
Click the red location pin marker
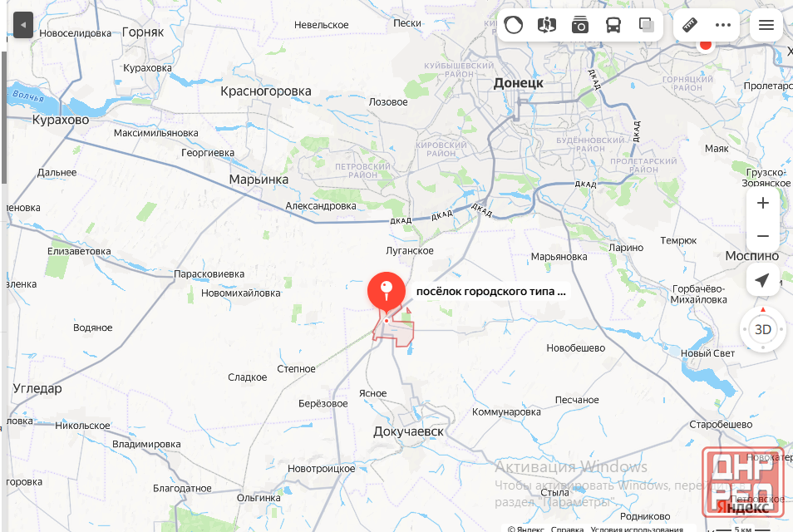(387, 294)
